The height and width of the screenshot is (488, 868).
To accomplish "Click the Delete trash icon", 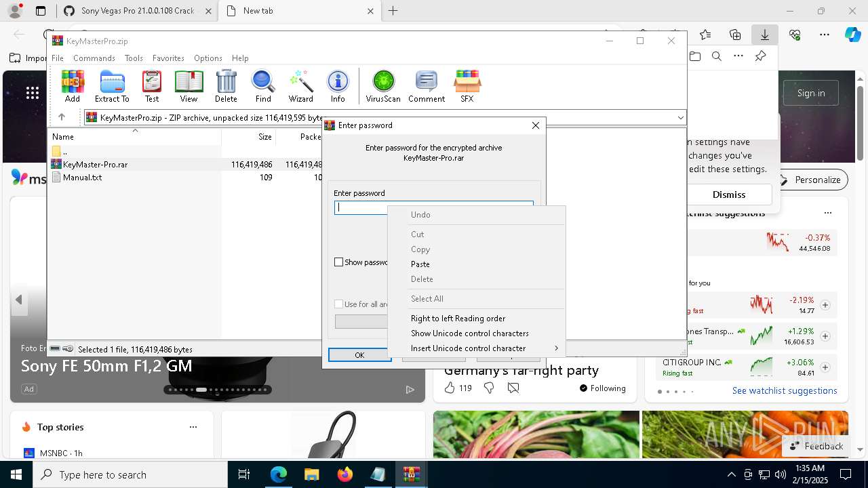I will (x=226, y=86).
